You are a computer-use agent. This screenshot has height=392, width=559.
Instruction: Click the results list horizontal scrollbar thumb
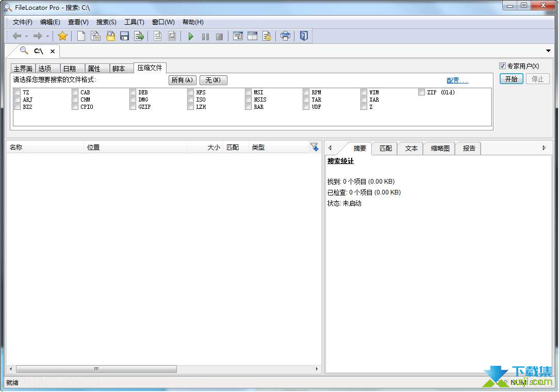pyautogui.click(x=96, y=369)
